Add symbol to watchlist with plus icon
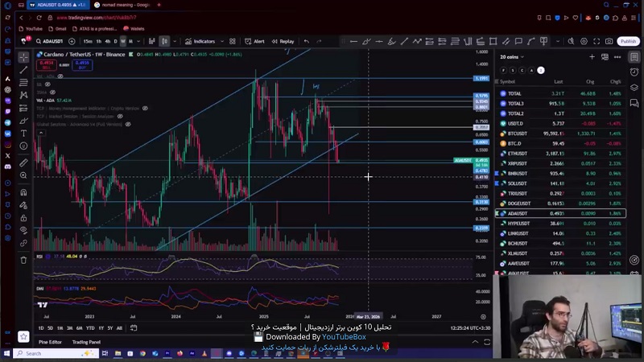The image size is (644, 362). 592,57
